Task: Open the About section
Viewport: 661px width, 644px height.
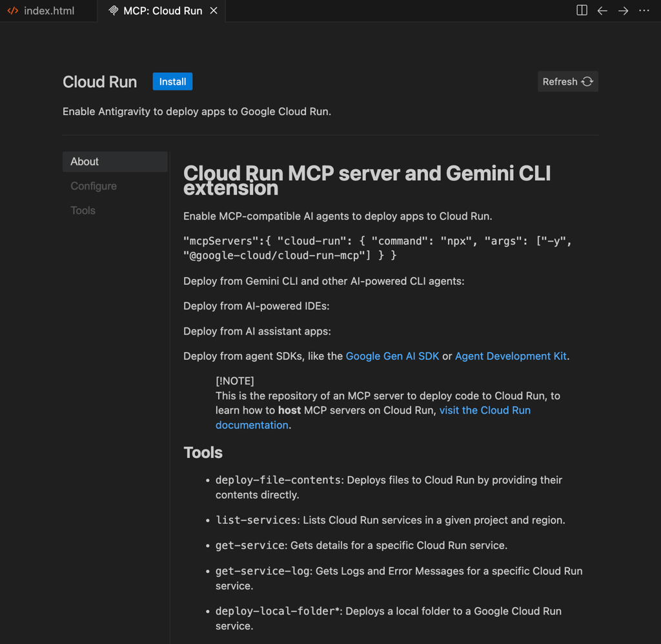Action: pos(115,161)
